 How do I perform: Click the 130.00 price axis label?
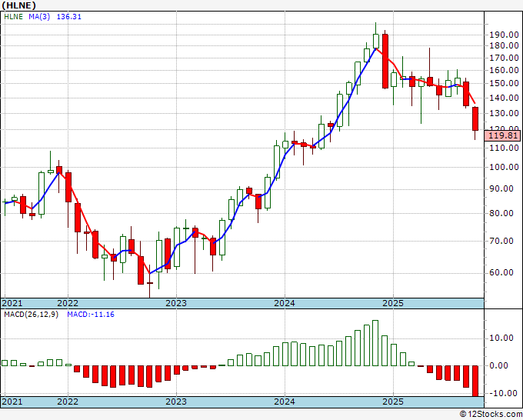[504, 113]
